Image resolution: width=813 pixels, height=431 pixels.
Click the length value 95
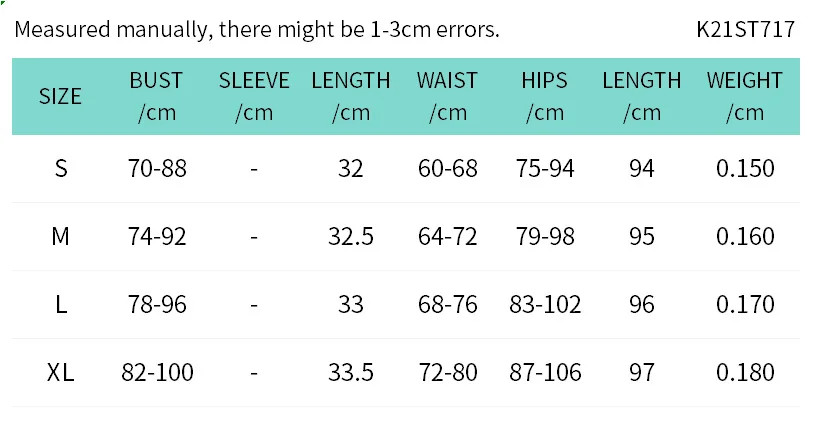(x=641, y=236)
